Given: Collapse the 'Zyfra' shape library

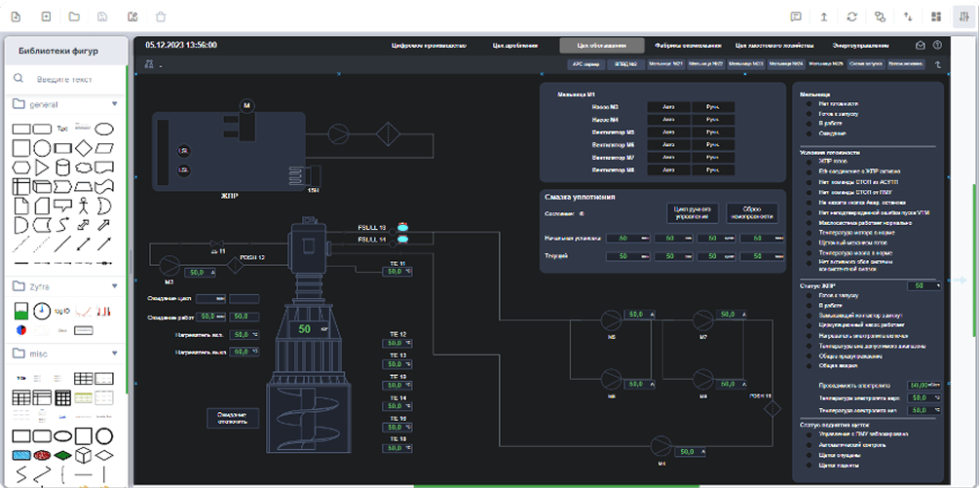Looking at the screenshot, I should click(114, 286).
